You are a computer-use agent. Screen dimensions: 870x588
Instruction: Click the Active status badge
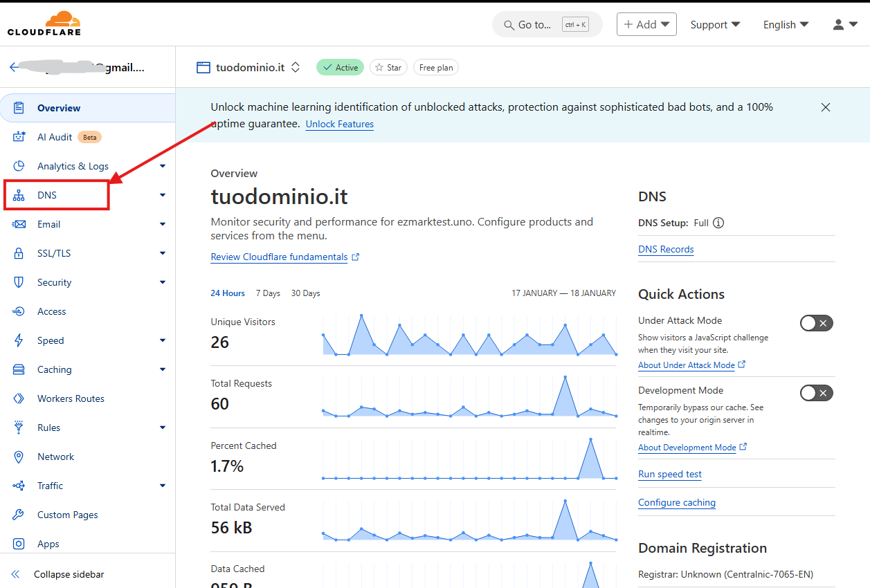coord(340,67)
